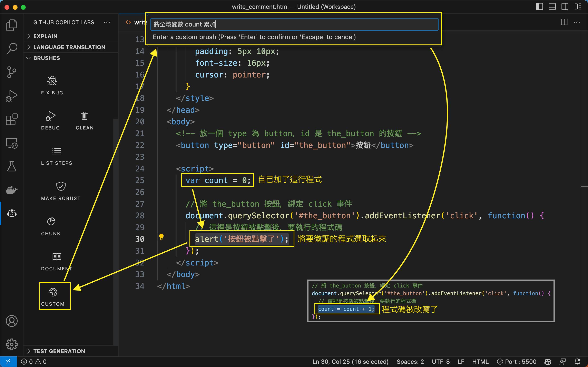Select the Chunk brush icon

tap(51, 222)
